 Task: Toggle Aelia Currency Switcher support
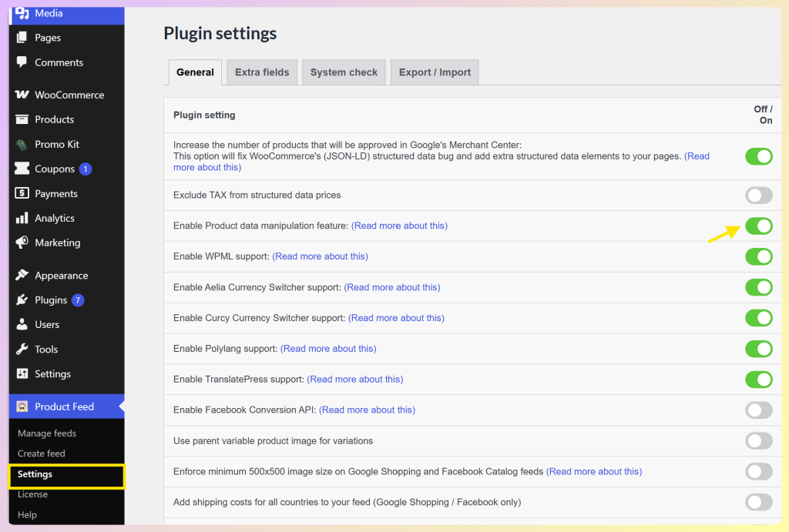click(x=759, y=287)
